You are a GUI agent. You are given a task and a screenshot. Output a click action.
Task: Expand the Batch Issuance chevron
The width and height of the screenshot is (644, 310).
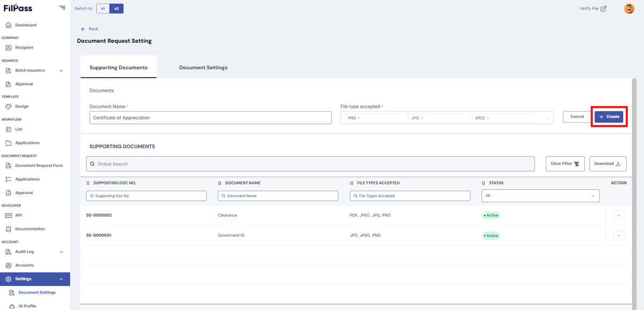point(61,71)
